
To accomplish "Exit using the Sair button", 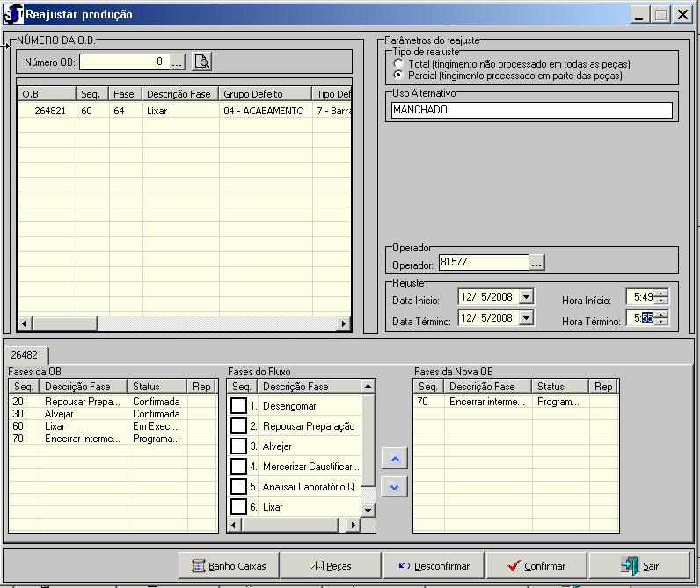I will (639, 565).
